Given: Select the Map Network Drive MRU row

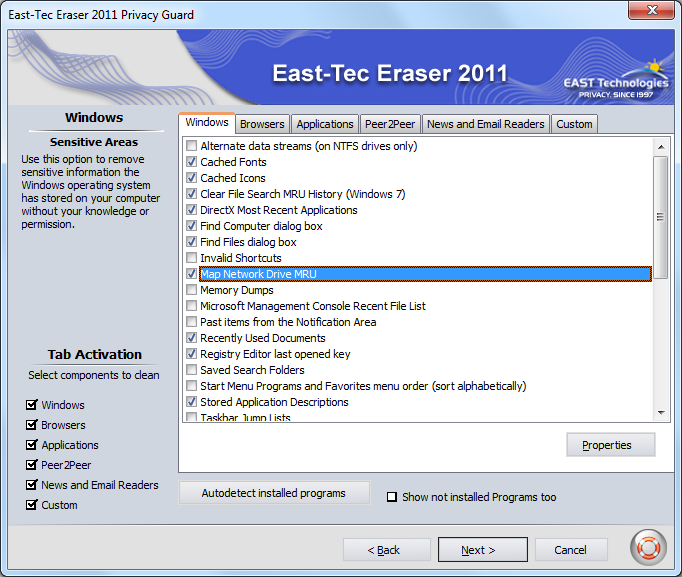Looking at the screenshot, I should (x=425, y=274).
